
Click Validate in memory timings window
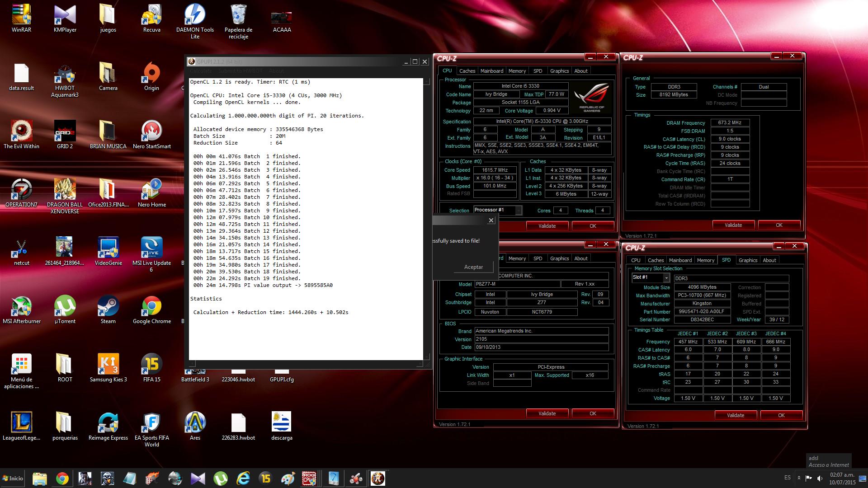(x=733, y=225)
